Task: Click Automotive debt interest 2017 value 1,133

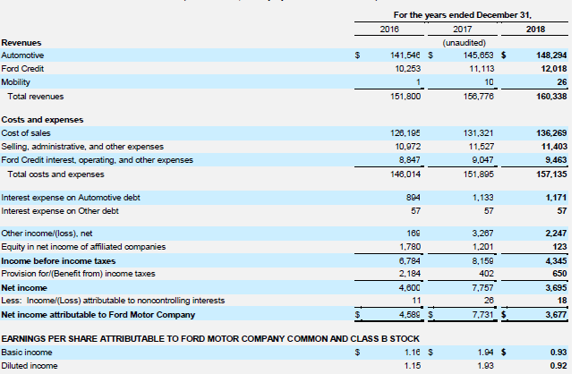Action: (483, 198)
